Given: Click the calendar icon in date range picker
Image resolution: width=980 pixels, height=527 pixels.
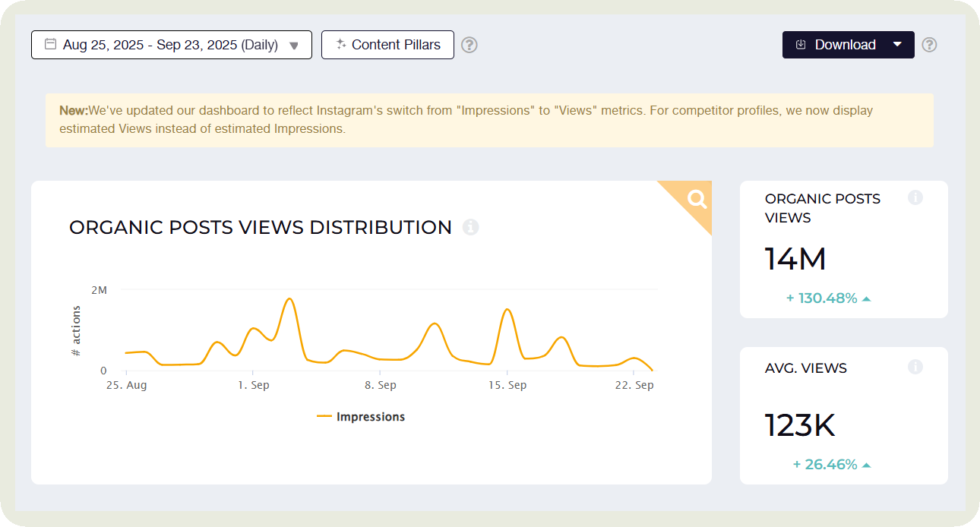Looking at the screenshot, I should pyautogui.click(x=50, y=44).
